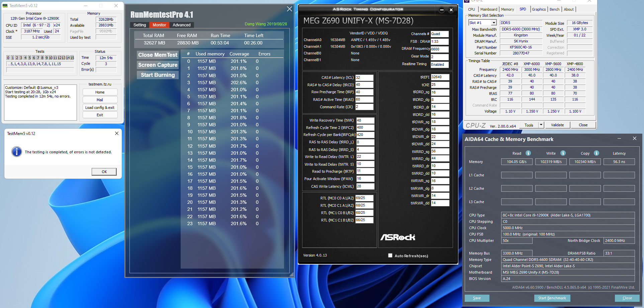Click Start Benchmark in AIDA64

[552, 298]
